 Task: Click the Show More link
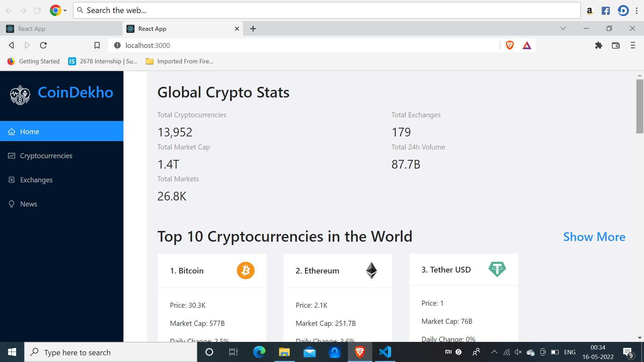pos(594,237)
